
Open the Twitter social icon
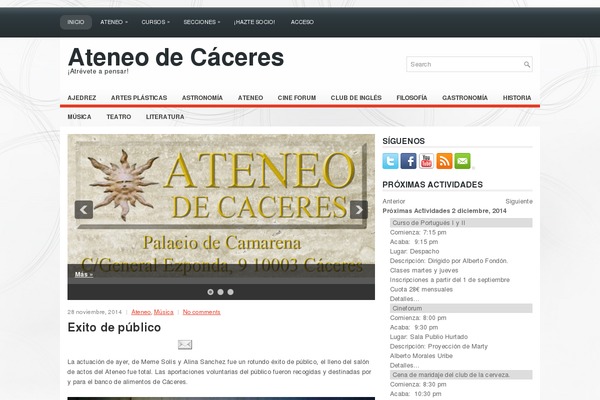390,161
